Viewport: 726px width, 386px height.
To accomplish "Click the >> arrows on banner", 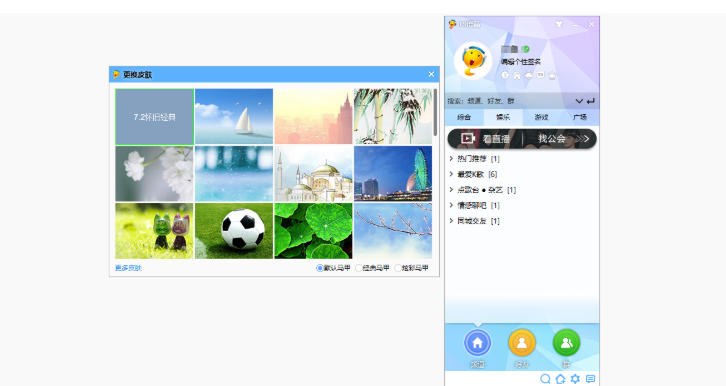I will coord(583,139).
